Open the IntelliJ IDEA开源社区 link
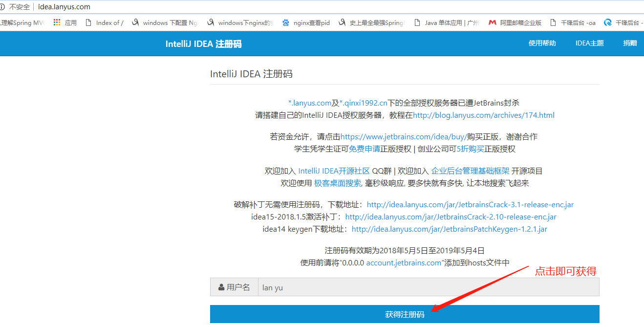Image resolution: width=644 pixels, height=327 pixels. [334, 171]
